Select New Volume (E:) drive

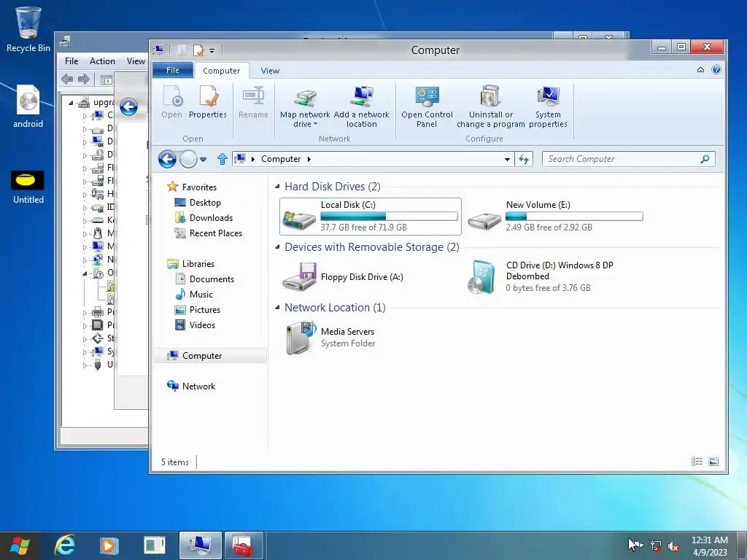[x=555, y=217]
